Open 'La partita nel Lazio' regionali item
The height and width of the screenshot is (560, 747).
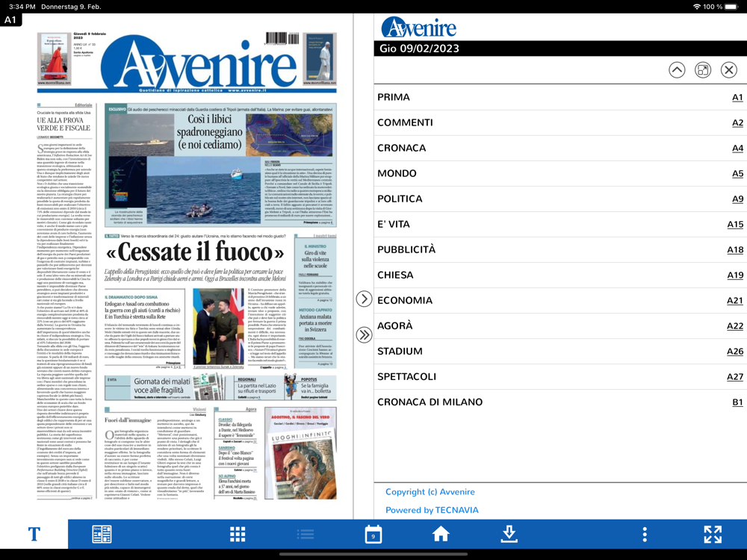pos(257,388)
